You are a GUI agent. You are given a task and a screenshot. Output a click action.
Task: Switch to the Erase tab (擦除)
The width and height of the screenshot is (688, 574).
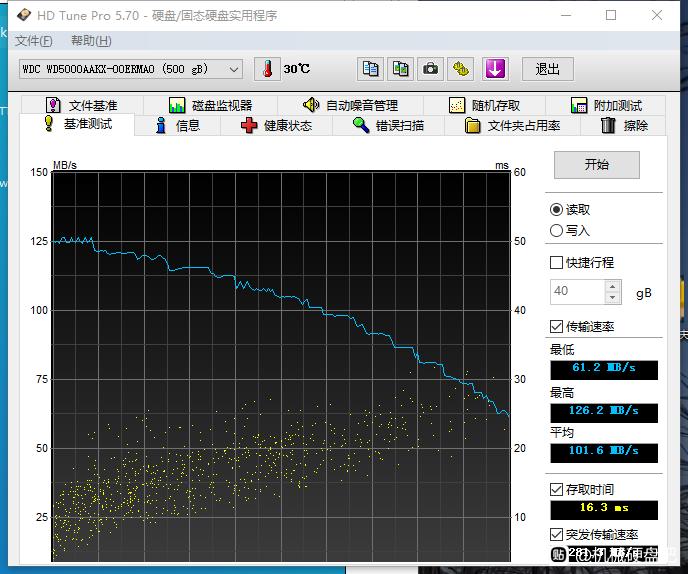click(x=624, y=126)
